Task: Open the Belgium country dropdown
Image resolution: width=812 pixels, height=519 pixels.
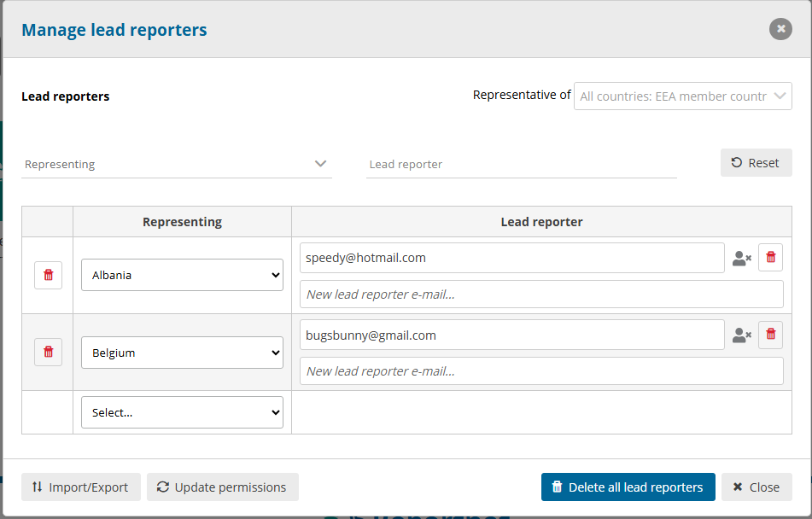Action: [182, 353]
